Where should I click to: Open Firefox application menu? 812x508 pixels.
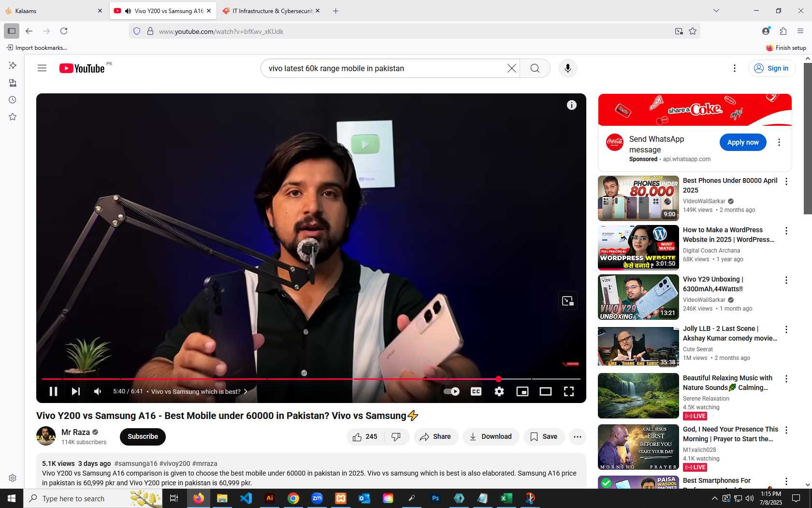coord(800,31)
